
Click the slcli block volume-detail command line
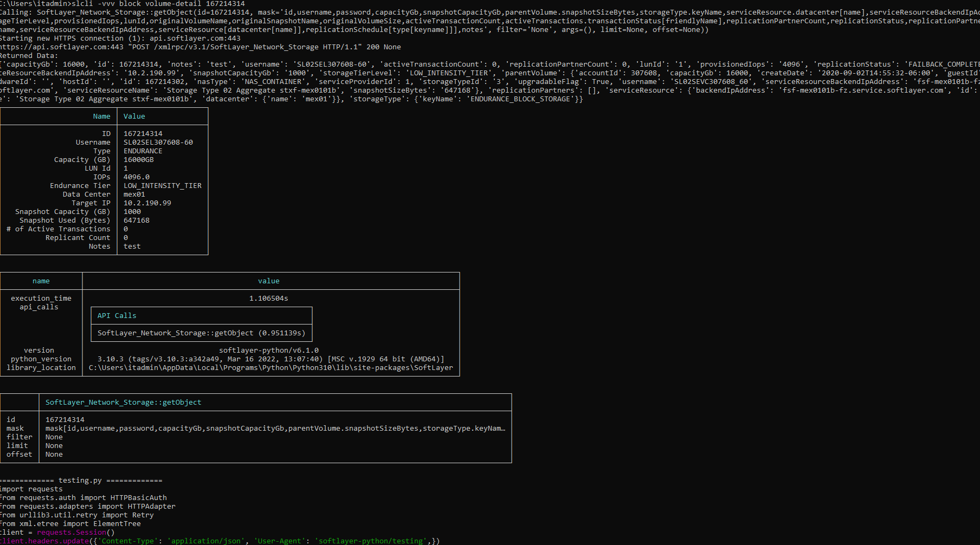[122, 4]
